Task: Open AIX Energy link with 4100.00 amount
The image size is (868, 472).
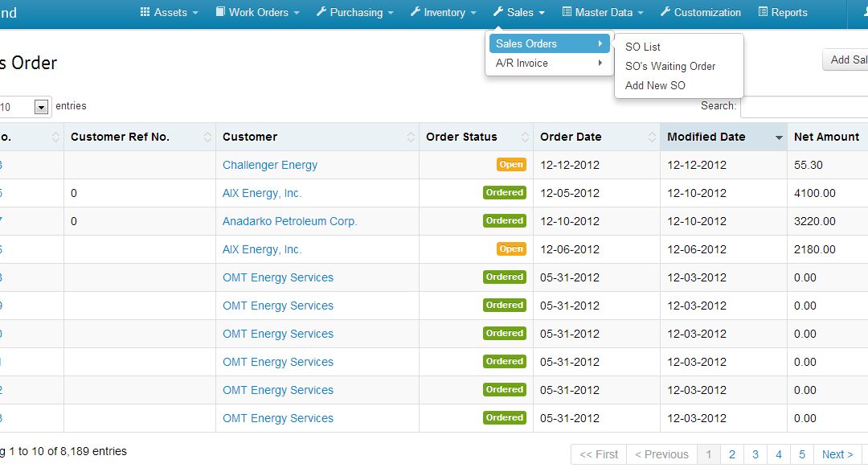Action: [x=262, y=193]
